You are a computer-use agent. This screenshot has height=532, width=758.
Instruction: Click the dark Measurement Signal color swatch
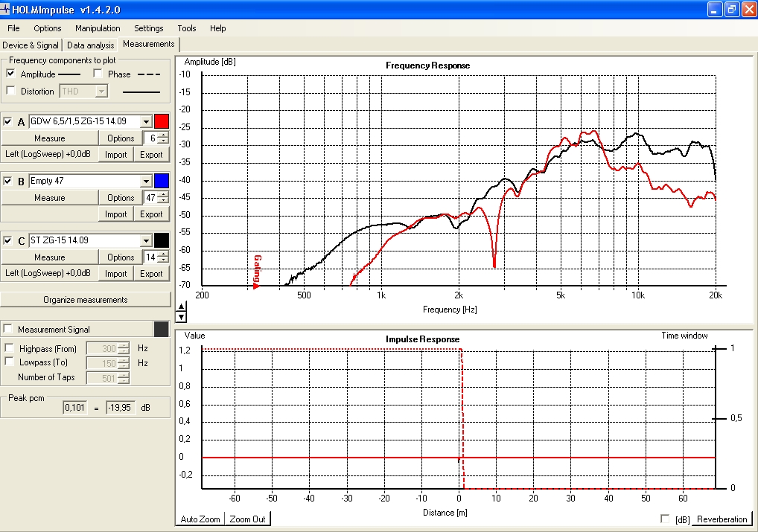point(162,329)
